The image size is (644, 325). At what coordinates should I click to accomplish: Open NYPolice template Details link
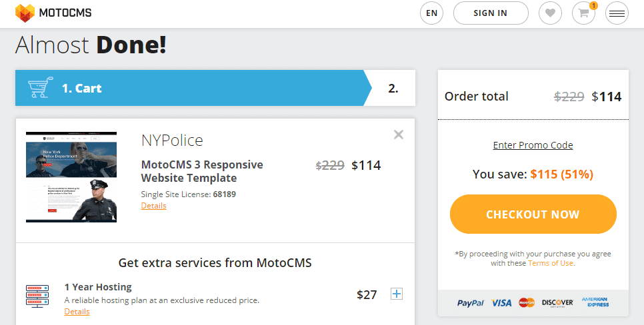coord(153,206)
